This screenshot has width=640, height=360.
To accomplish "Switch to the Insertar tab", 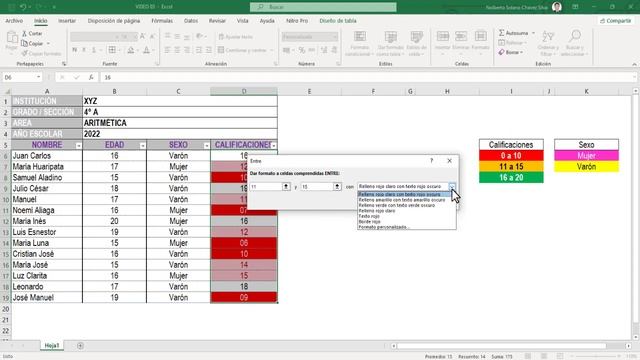I will tap(67, 21).
